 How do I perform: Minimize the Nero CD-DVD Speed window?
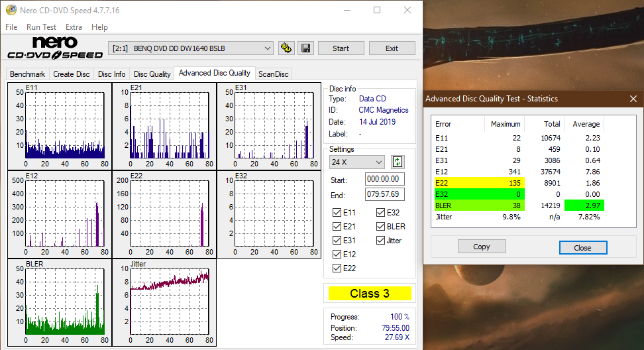tap(347, 10)
